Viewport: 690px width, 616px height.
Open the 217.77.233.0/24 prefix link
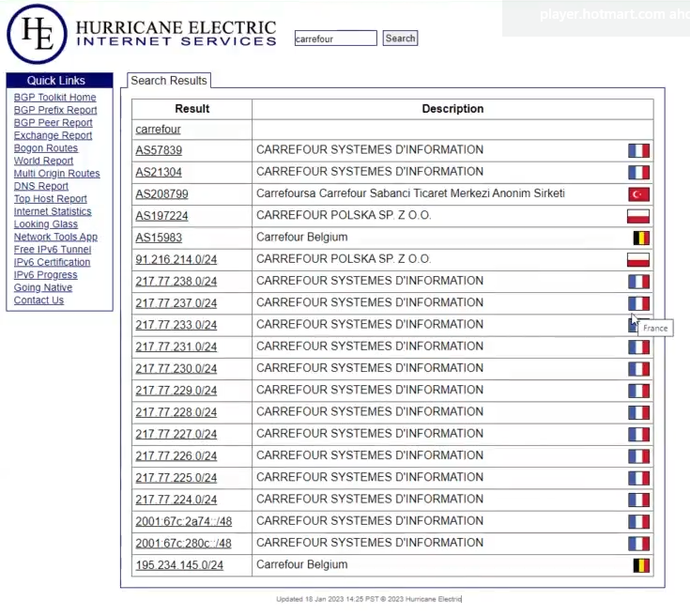coord(176,326)
